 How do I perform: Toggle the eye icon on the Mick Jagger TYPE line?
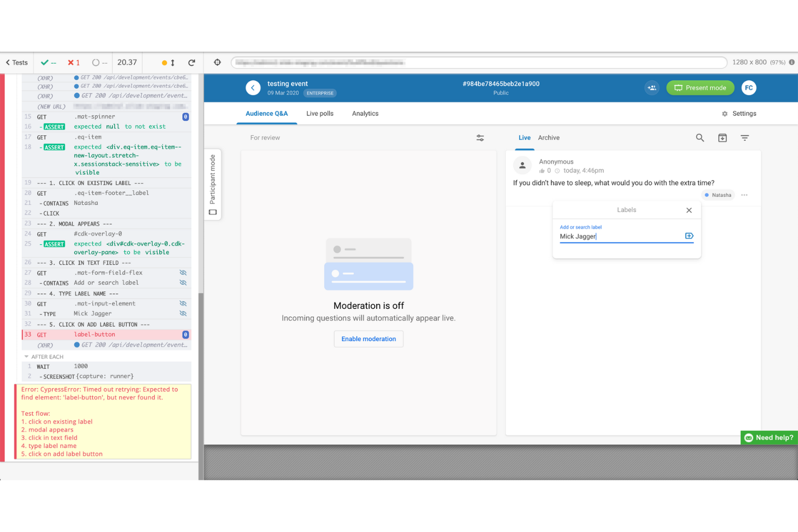[183, 313]
